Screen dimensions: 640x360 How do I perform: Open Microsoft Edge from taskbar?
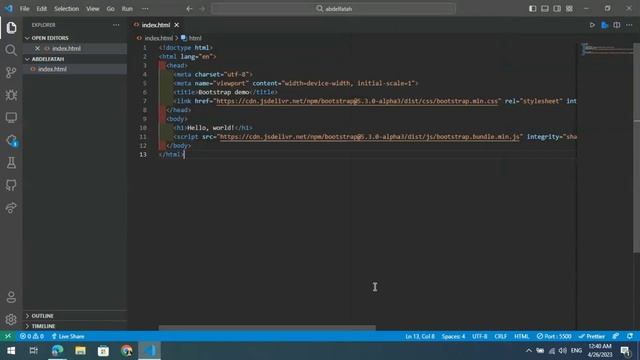[x=57, y=351]
